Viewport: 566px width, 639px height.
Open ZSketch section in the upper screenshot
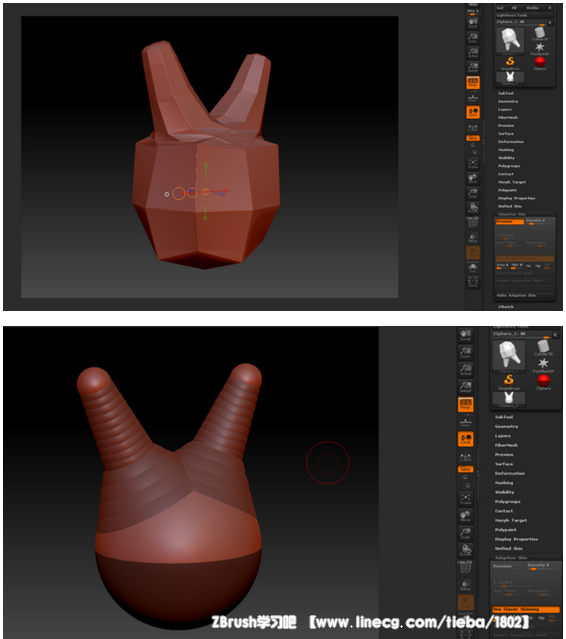tap(506, 306)
